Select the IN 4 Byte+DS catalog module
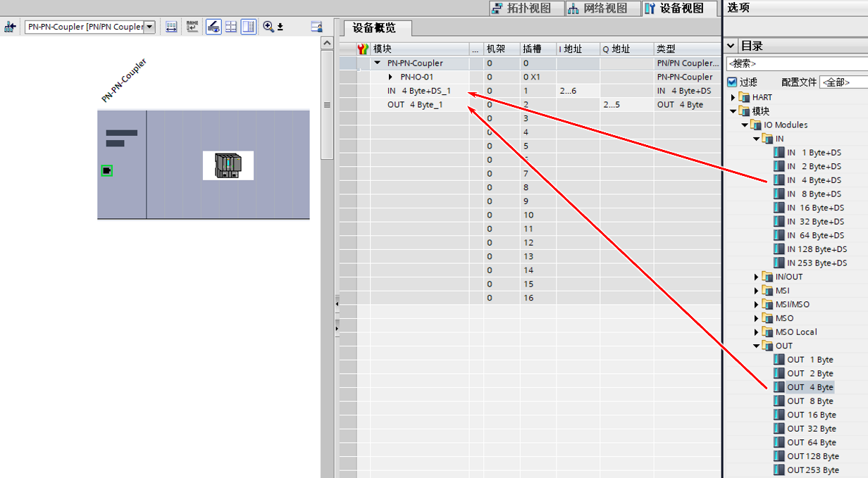Image resolution: width=868 pixels, height=478 pixels. click(814, 180)
